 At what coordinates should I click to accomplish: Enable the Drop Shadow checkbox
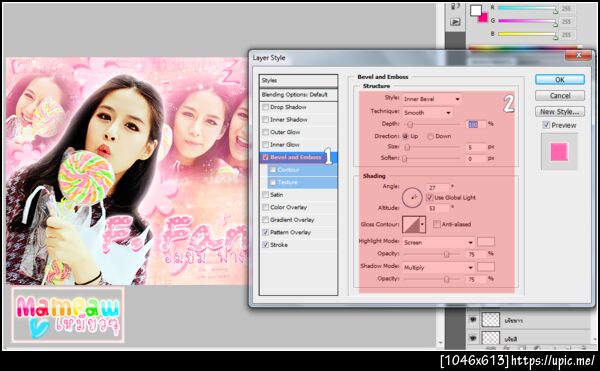pyautogui.click(x=266, y=107)
